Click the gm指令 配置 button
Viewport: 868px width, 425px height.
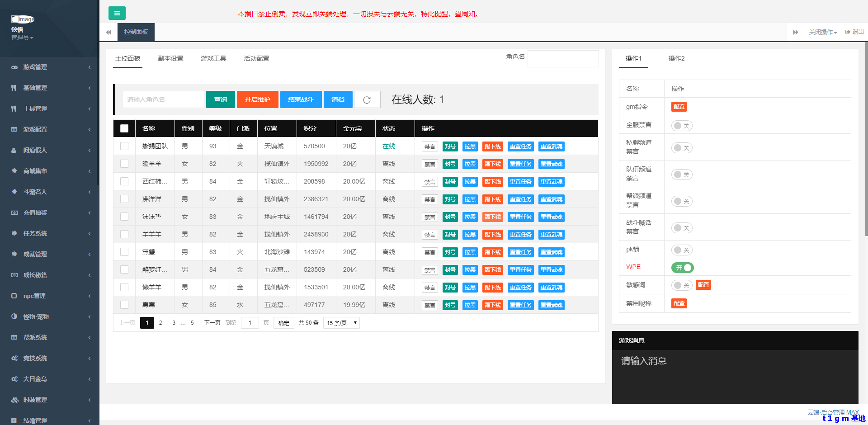tap(679, 107)
